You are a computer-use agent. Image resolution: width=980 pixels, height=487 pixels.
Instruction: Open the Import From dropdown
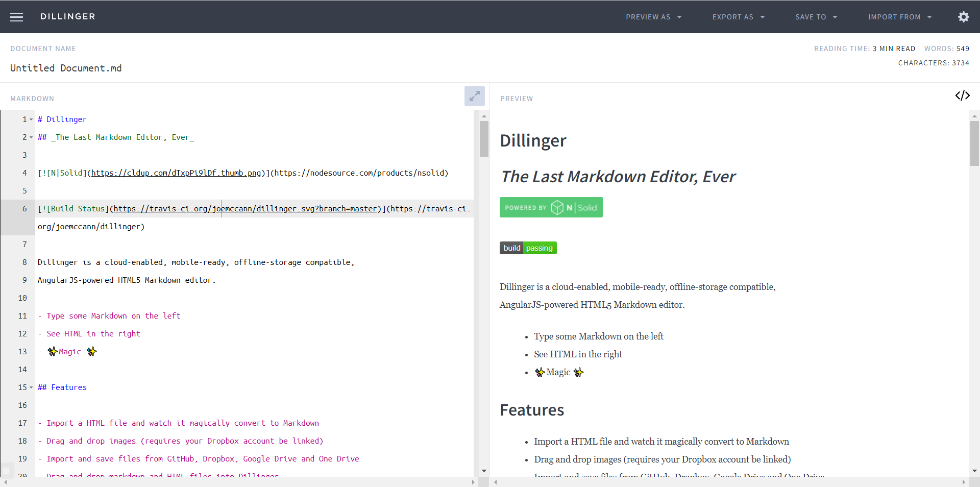(900, 17)
